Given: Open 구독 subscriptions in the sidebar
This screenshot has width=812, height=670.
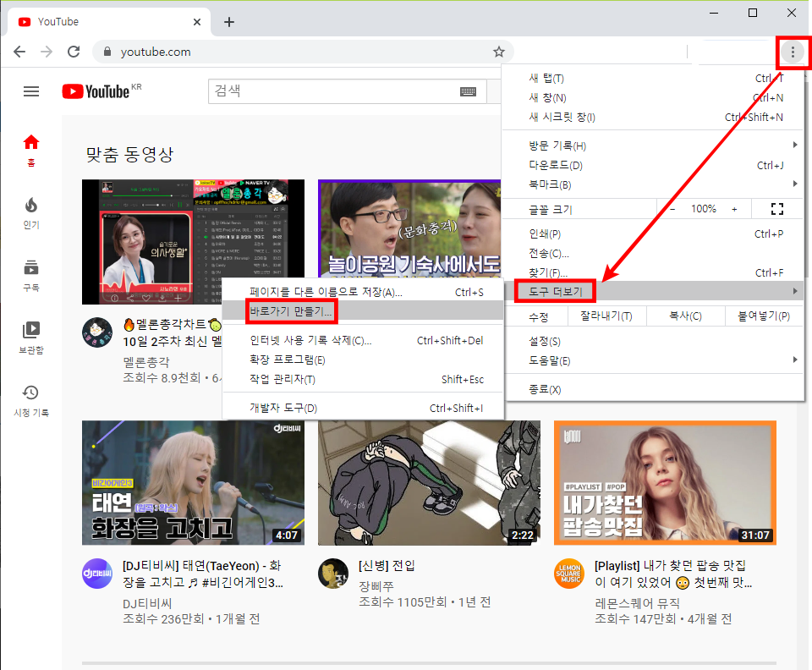Looking at the screenshot, I should click(x=31, y=276).
